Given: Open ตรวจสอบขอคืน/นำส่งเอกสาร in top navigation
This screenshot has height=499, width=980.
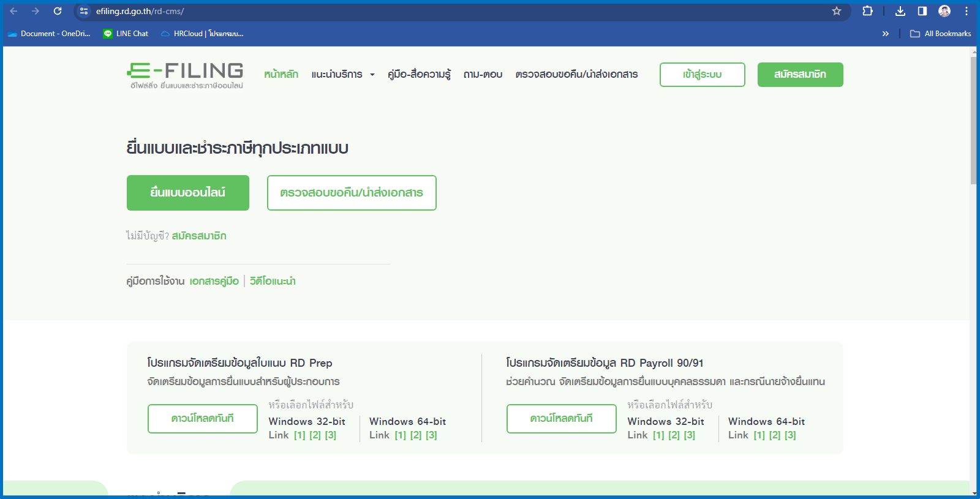Looking at the screenshot, I should tap(576, 74).
